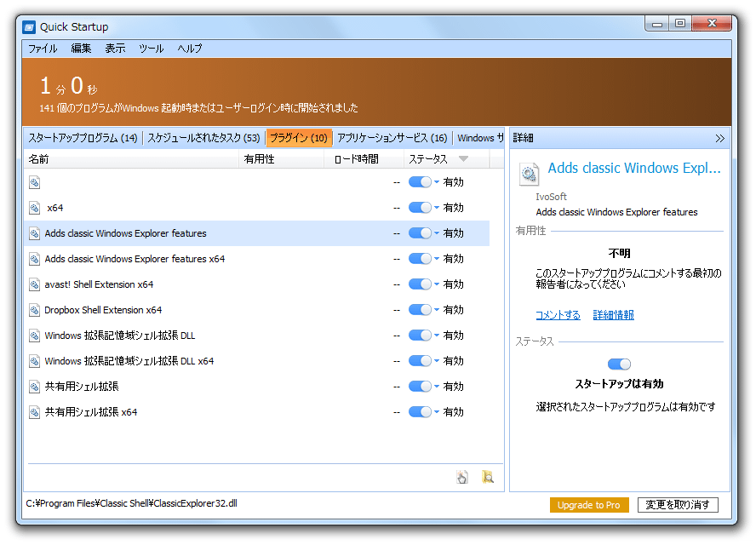756x545 pixels.
Task: Open status dropdown for Dropbox Shell Extension x64
Action: [x=437, y=310]
